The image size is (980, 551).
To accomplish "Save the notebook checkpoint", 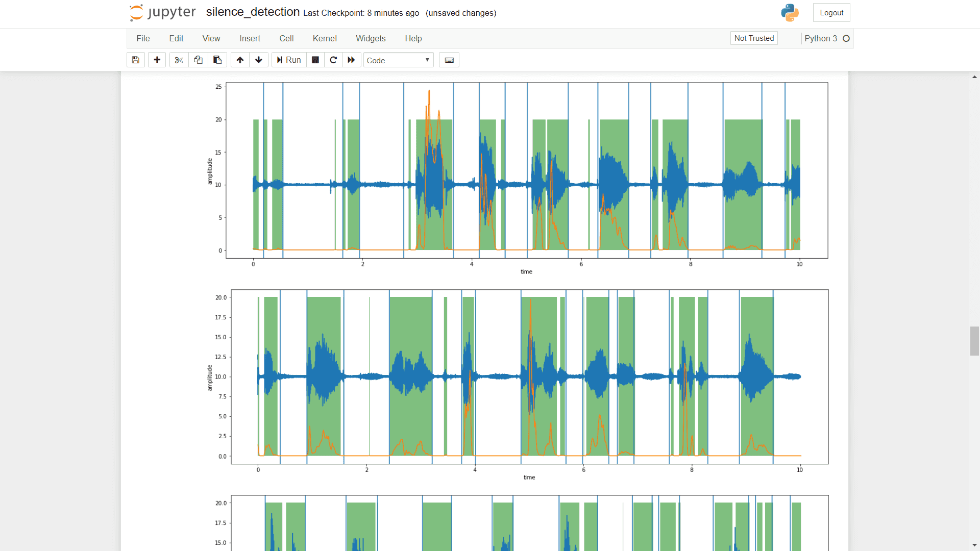I will [x=135, y=60].
